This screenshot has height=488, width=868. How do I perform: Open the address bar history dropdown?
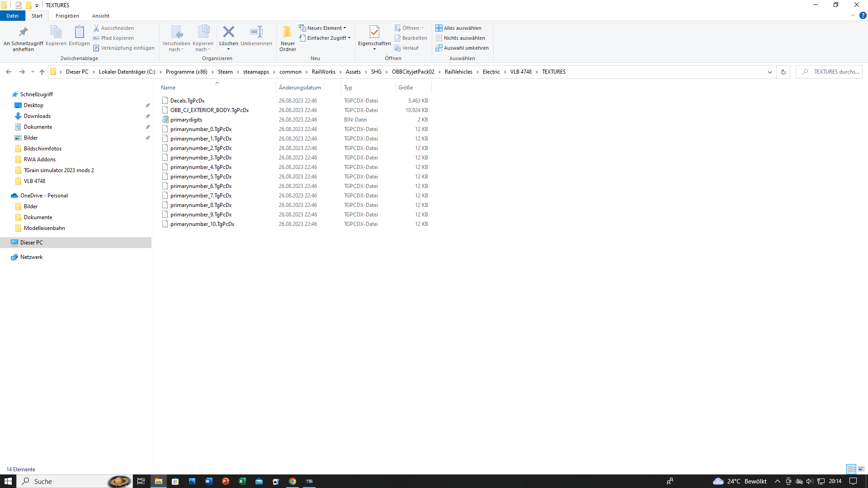(769, 72)
